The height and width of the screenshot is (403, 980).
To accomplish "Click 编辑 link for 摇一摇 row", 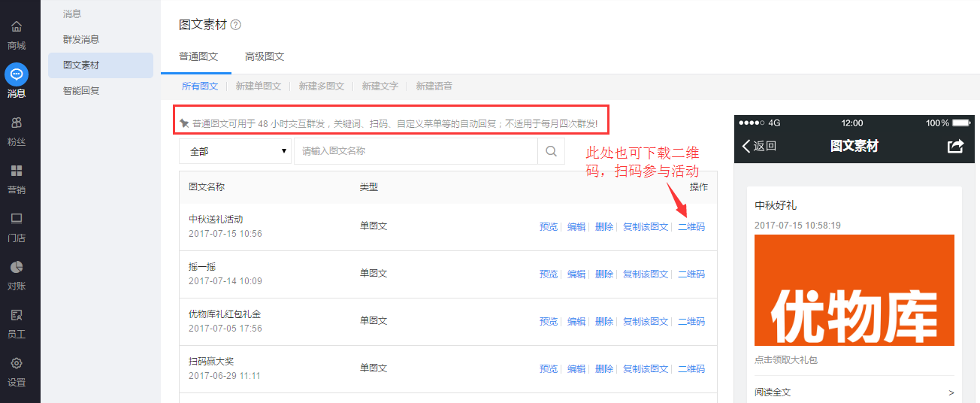I will click(576, 274).
